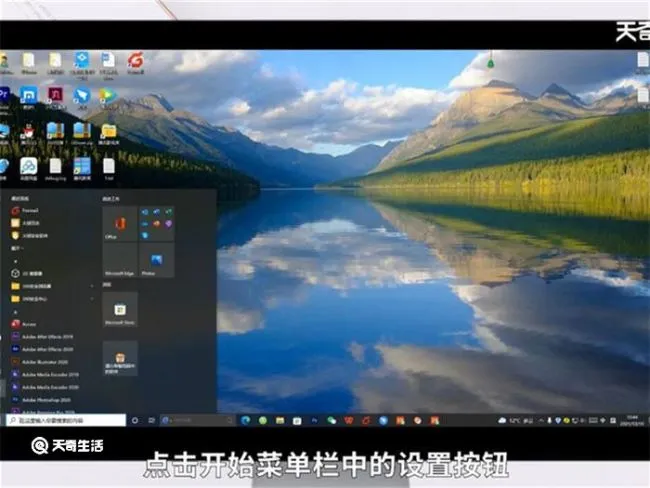Open the small app-group folder tile

coord(156,224)
